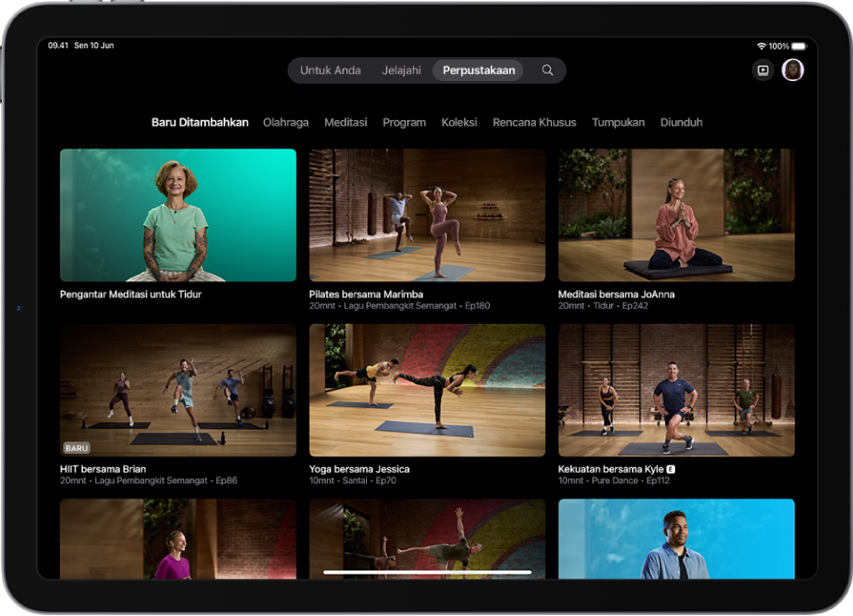Click '20mnt · Lagu Pembangkit Semangat · Ep180'
The width and height of the screenshot is (853, 616).
click(399, 305)
